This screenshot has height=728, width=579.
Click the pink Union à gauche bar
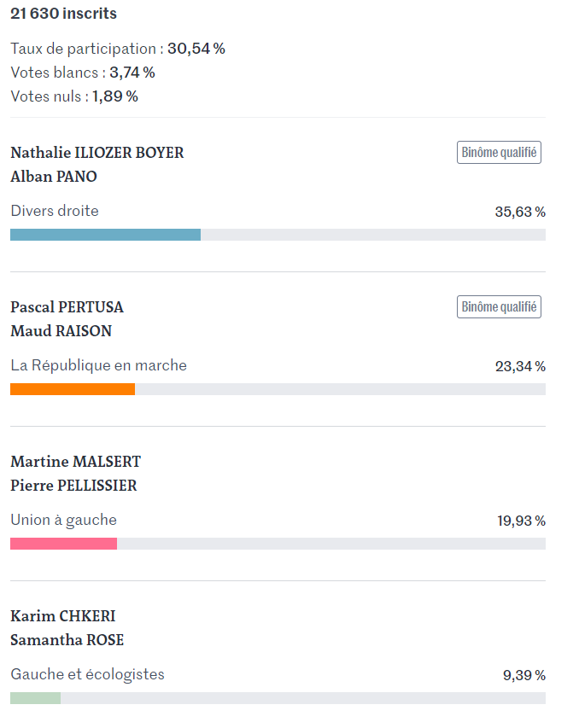click(x=64, y=544)
